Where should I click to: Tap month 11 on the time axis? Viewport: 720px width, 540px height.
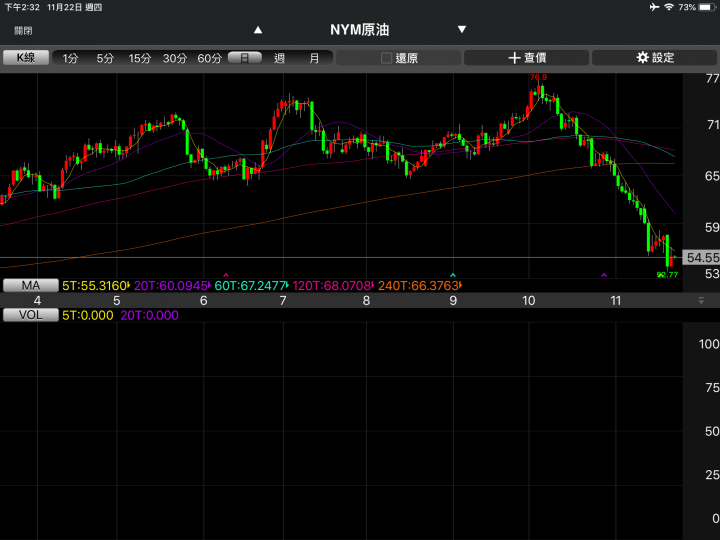click(615, 301)
